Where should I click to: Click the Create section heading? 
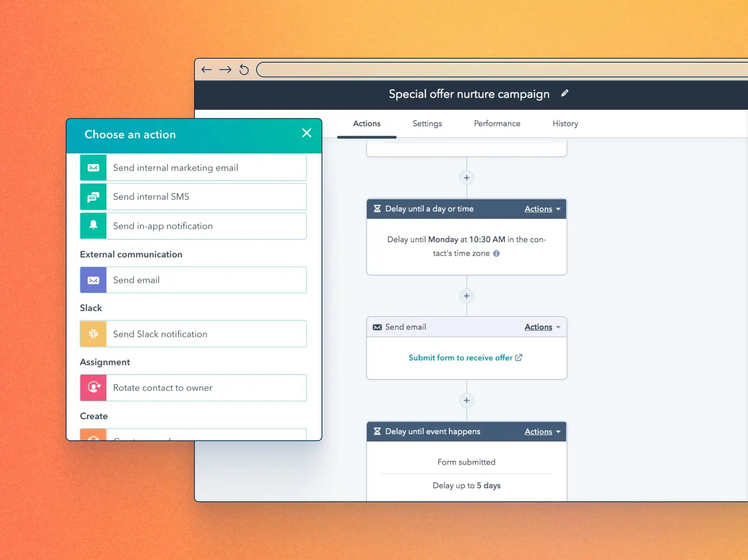pos(94,416)
